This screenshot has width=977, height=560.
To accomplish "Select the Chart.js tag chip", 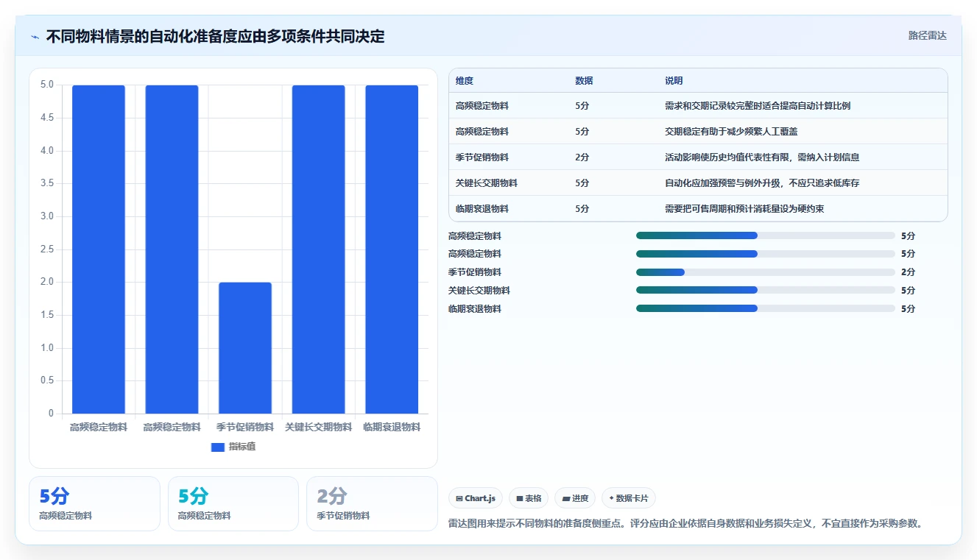I will pos(476,498).
